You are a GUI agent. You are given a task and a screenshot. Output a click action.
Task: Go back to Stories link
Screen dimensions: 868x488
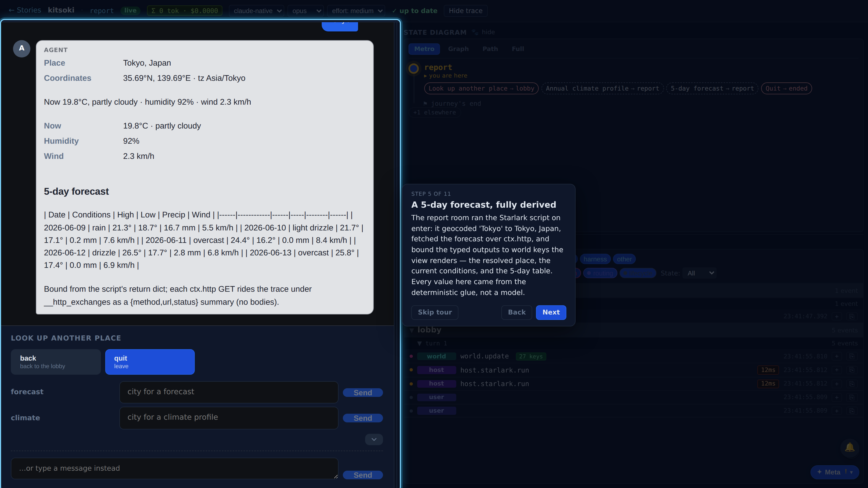coord(25,10)
